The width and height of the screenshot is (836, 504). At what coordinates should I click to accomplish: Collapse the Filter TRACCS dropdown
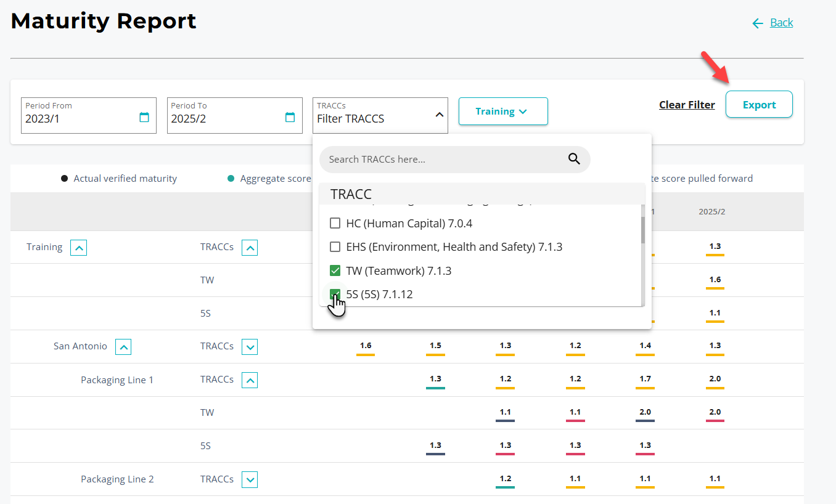pyautogui.click(x=440, y=115)
